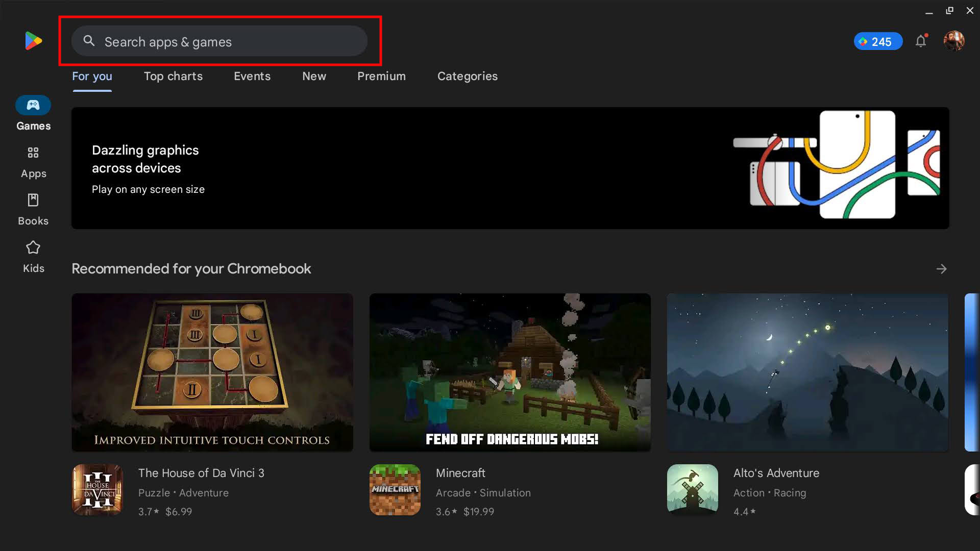The height and width of the screenshot is (551, 980).
Task: Select the Premium tab
Action: [x=381, y=76]
